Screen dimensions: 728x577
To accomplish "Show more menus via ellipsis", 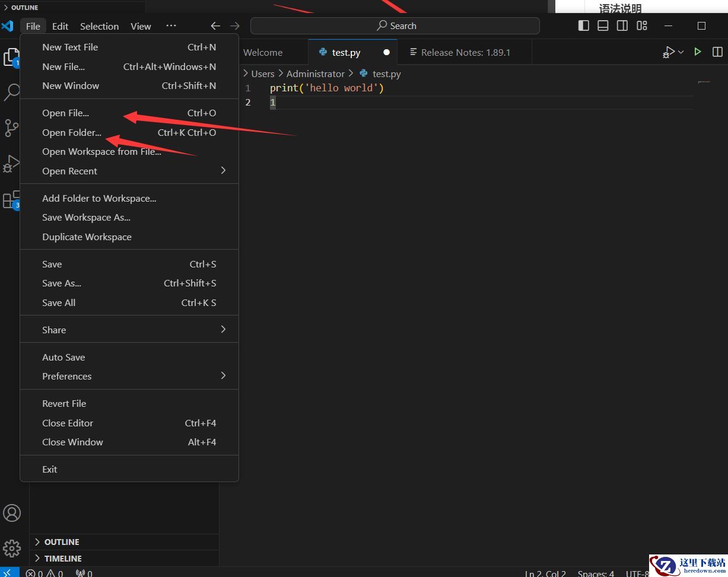I will [171, 26].
